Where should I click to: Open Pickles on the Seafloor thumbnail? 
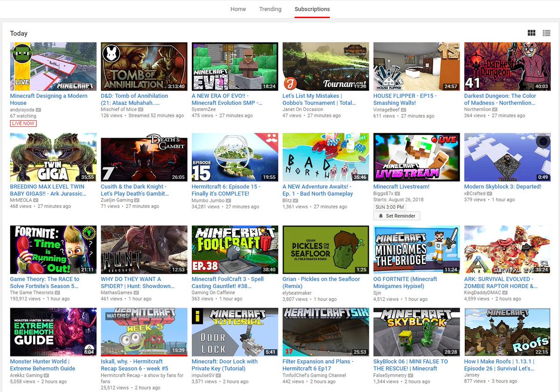[326, 250]
